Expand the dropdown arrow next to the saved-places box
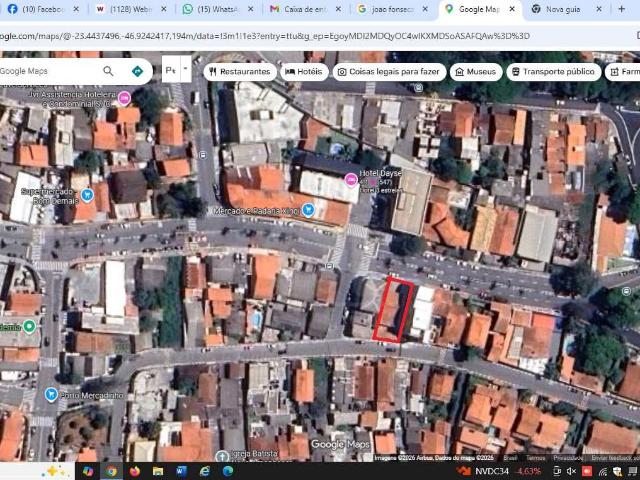Screen dimensions: 640x480 [185, 69]
